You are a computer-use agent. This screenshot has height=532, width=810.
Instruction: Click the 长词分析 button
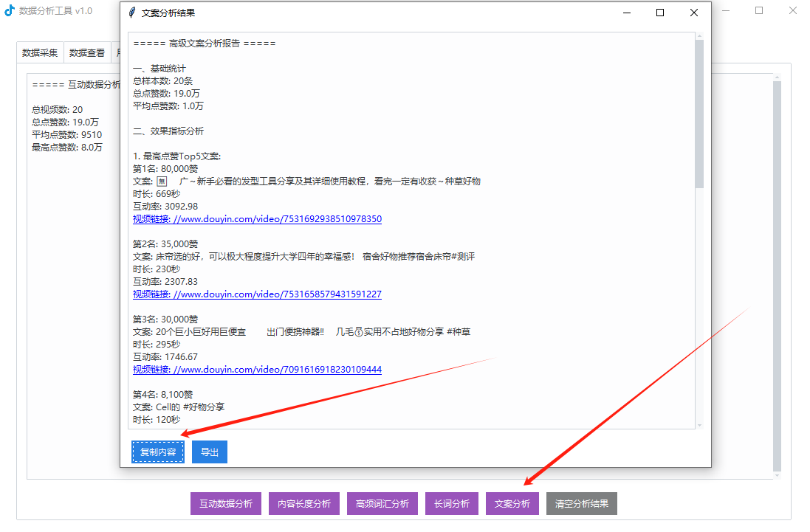tap(452, 504)
